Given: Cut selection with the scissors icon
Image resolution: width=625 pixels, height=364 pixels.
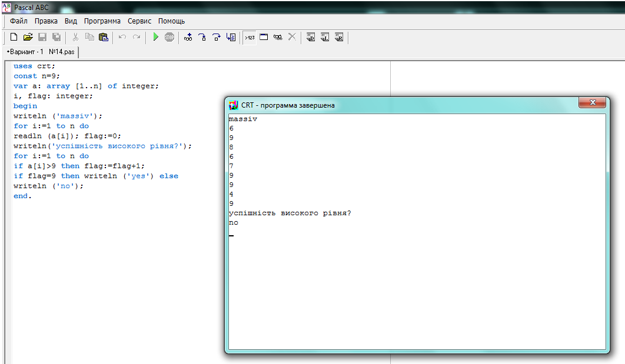Looking at the screenshot, I should (75, 37).
